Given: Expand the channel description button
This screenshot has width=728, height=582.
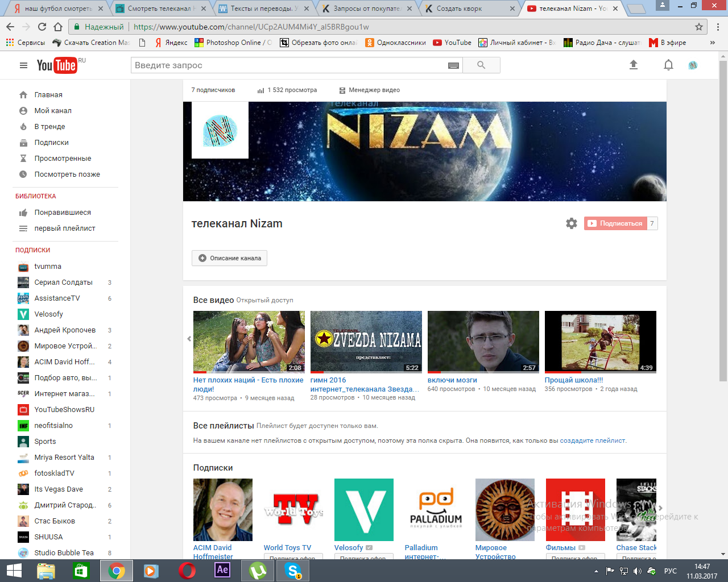Looking at the screenshot, I should pyautogui.click(x=229, y=258).
